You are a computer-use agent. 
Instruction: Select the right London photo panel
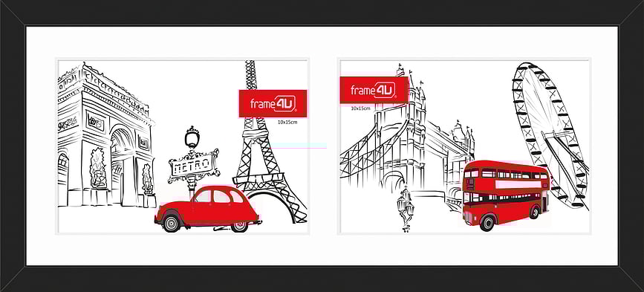[464, 146]
